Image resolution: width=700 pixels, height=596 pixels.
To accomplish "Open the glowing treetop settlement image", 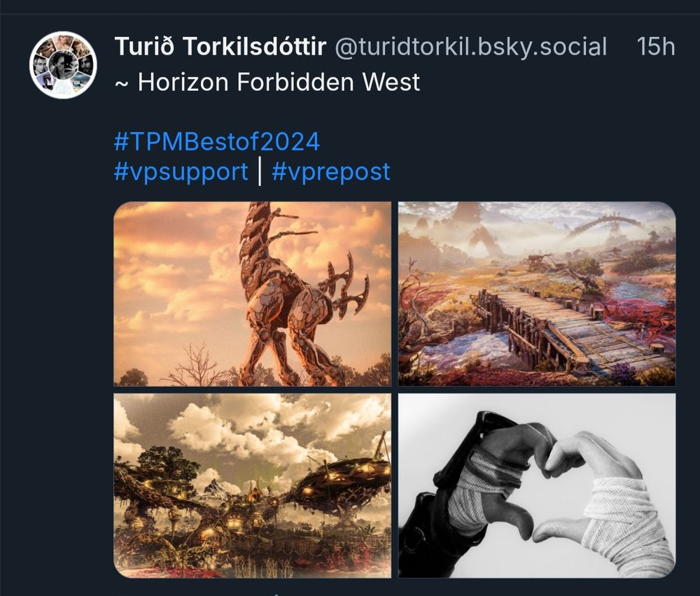I will (x=253, y=485).
